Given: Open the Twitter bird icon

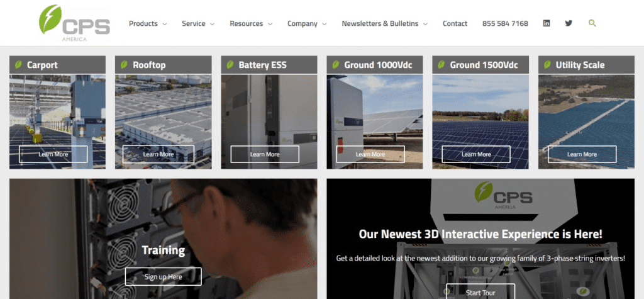Looking at the screenshot, I should (569, 23).
